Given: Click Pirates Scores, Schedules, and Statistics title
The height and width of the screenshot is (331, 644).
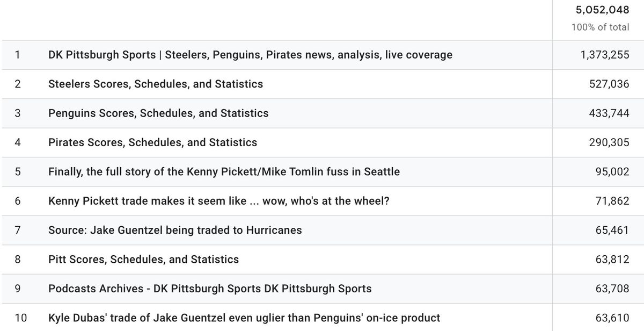Looking at the screenshot, I should [x=152, y=142].
